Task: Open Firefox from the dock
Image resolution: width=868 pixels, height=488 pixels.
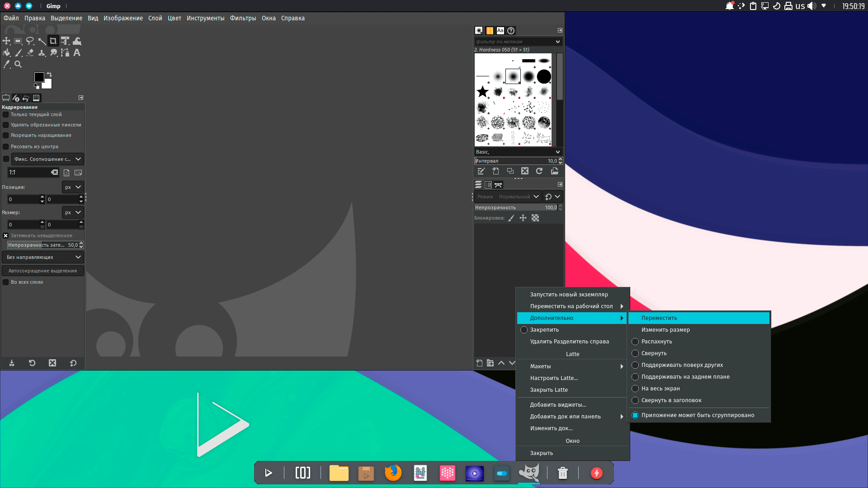Action: (x=393, y=473)
